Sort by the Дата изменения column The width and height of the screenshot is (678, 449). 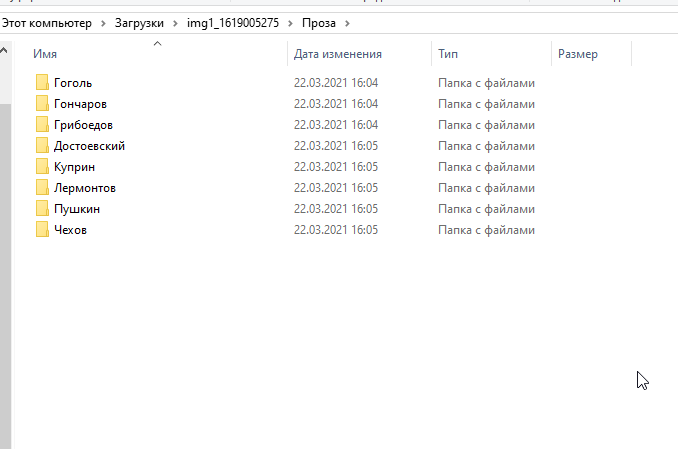point(338,54)
